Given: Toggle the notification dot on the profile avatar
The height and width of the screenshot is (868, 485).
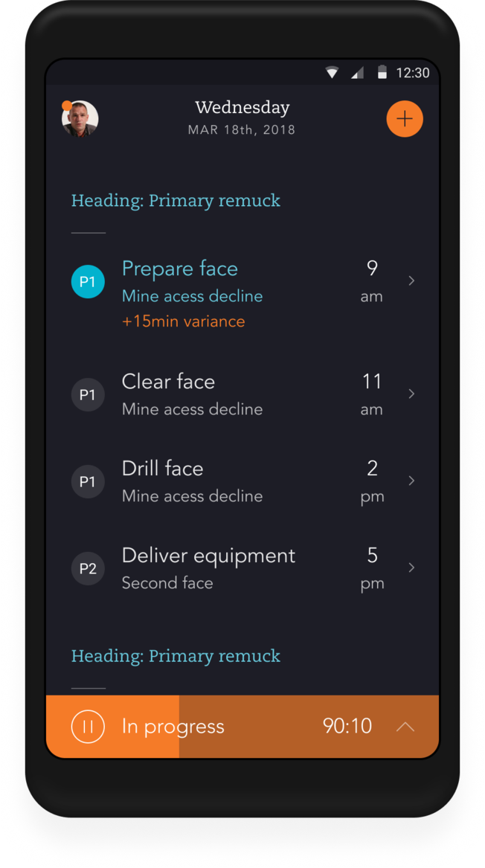Looking at the screenshot, I should pyautogui.click(x=66, y=104).
